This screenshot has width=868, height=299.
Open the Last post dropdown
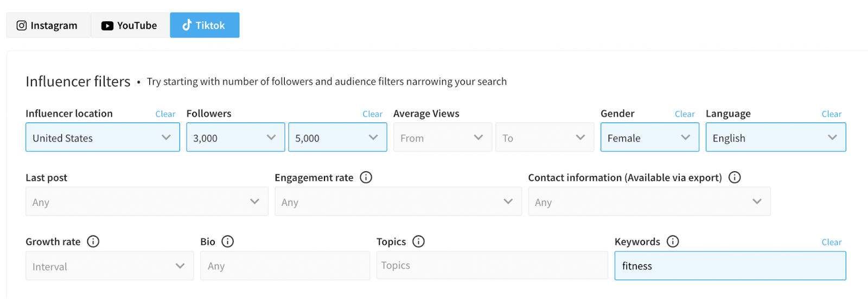(x=146, y=202)
